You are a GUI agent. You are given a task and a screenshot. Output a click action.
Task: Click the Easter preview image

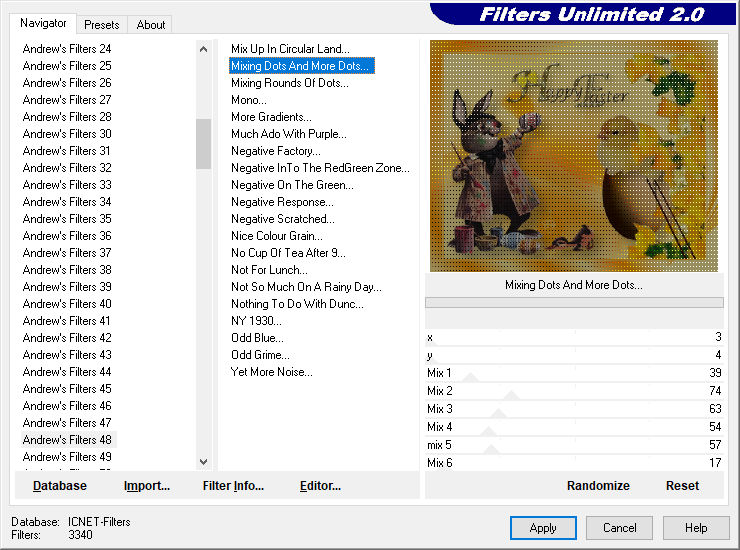[x=574, y=156]
